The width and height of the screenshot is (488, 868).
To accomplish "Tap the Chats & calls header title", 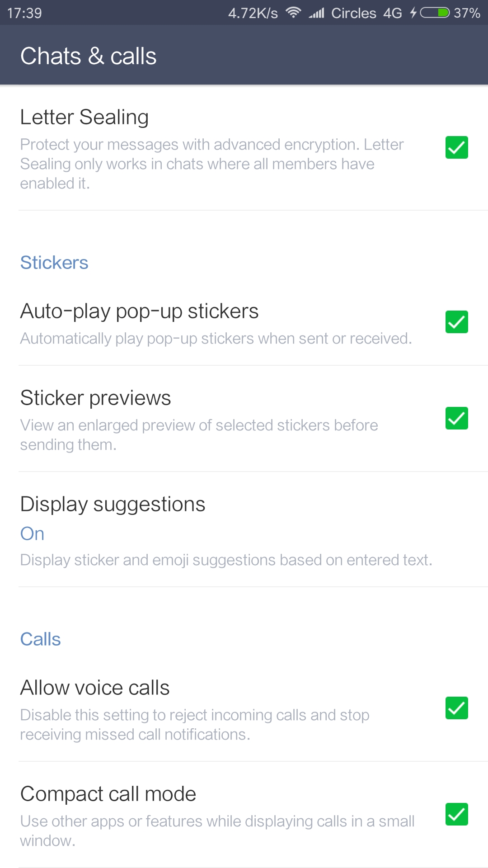I will click(89, 56).
